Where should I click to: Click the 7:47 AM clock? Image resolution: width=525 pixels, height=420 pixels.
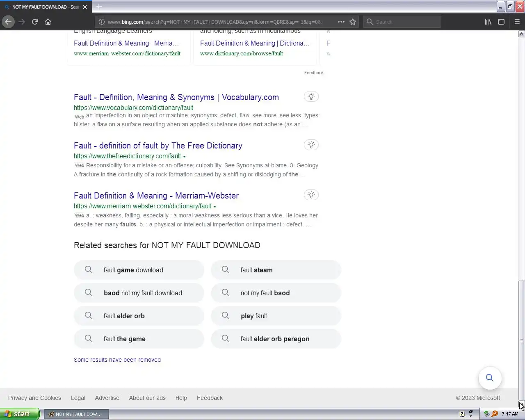point(510,414)
